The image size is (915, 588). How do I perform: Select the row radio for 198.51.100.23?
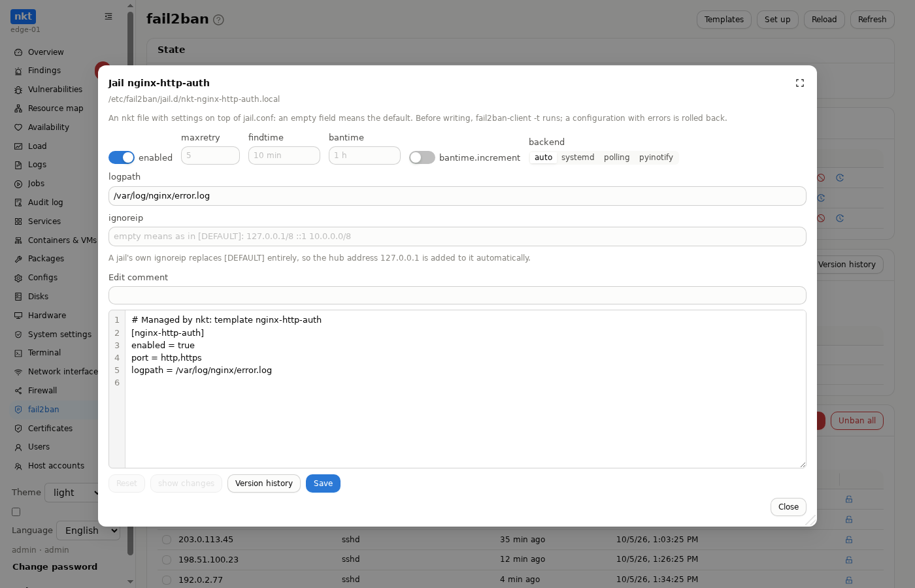[x=167, y=560]
